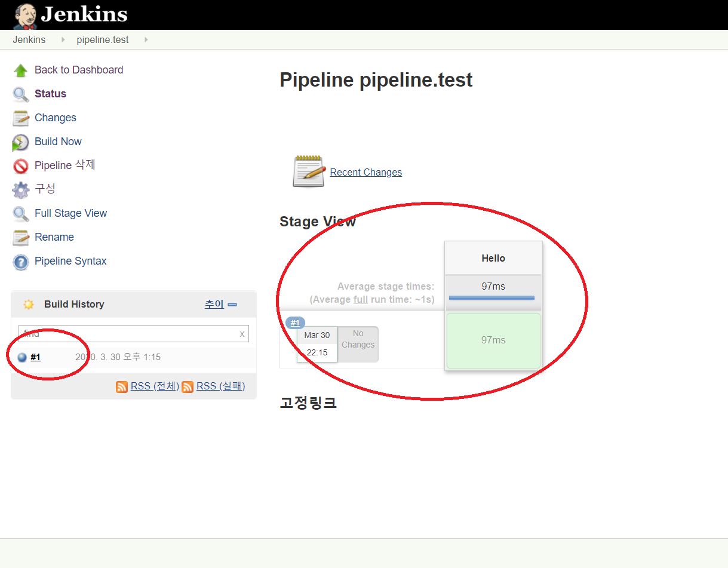The height and width of the screenshot is (568, 728).
Task: Open Jenkins breadcrumb link
Action: 29,39
